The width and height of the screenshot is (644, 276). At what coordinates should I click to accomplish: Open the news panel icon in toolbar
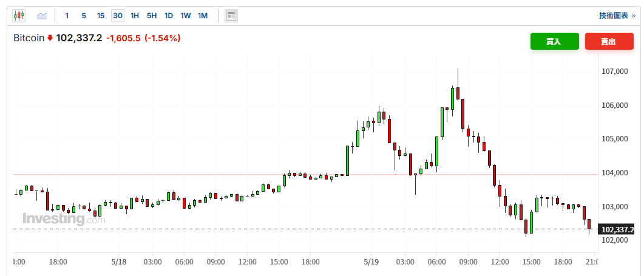tap(231, 16)
